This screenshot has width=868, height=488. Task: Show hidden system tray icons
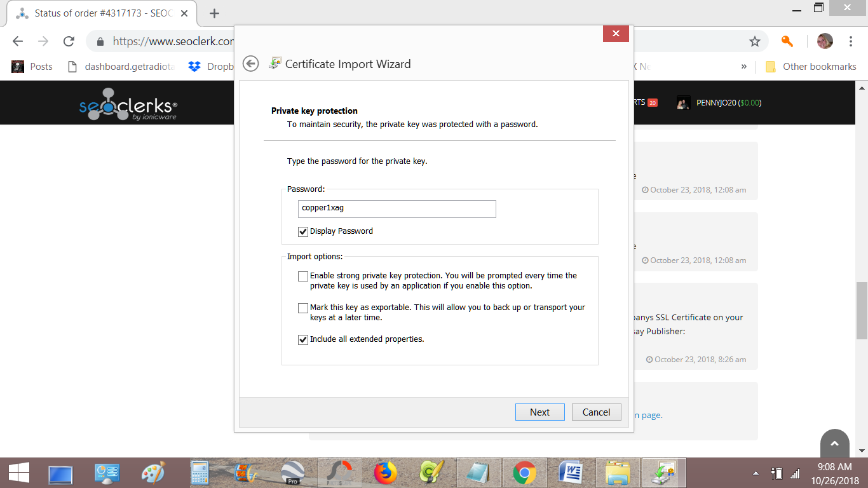[756, 473]
